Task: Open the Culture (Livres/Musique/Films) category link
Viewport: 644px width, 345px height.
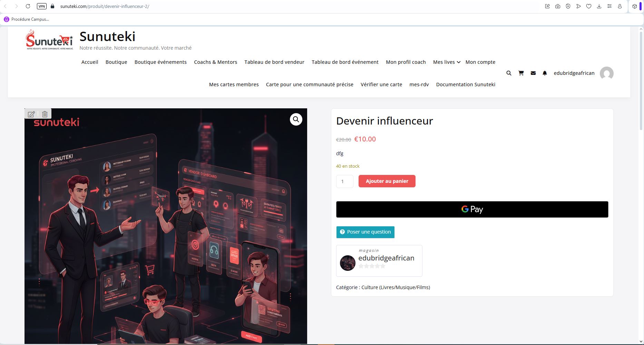Action: pos(396,287)
